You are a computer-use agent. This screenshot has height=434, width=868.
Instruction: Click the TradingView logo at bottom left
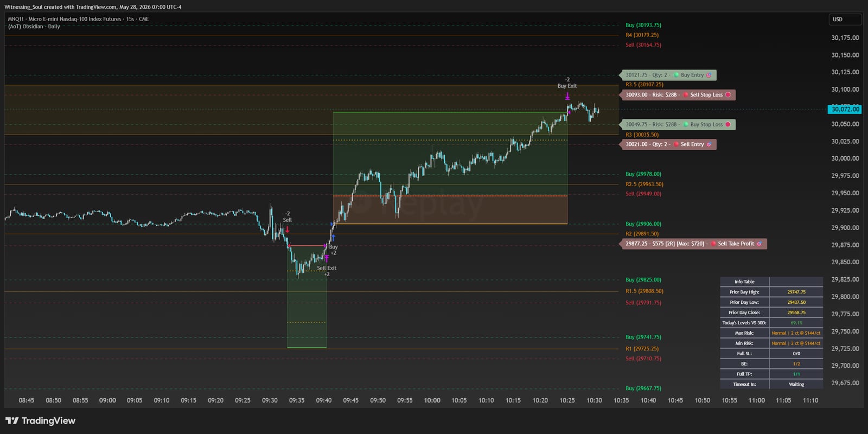(40, 420)
